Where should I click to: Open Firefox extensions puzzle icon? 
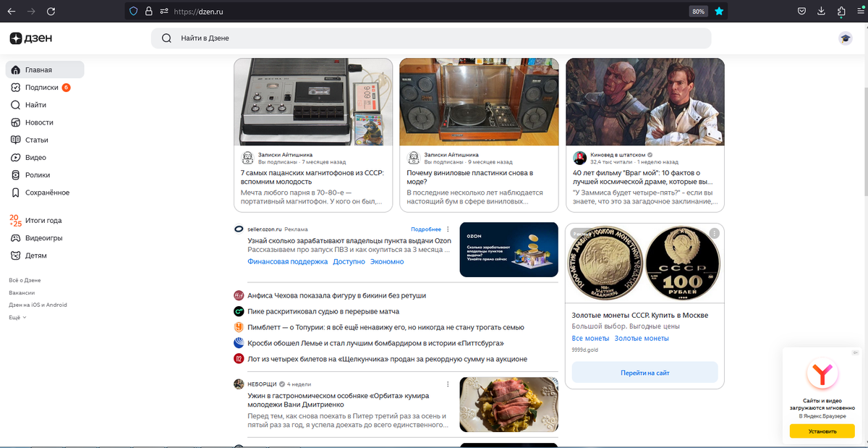[841, 12]
